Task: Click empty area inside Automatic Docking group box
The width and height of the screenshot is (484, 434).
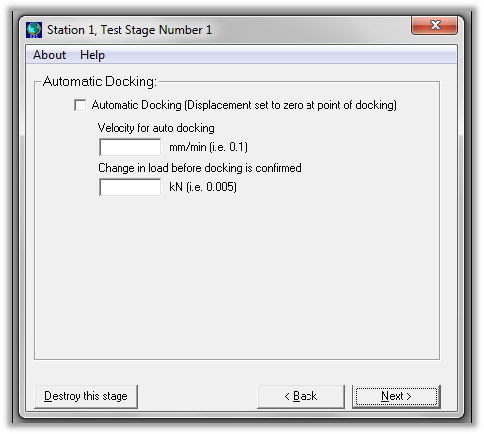Action: [x=237, y=277]
